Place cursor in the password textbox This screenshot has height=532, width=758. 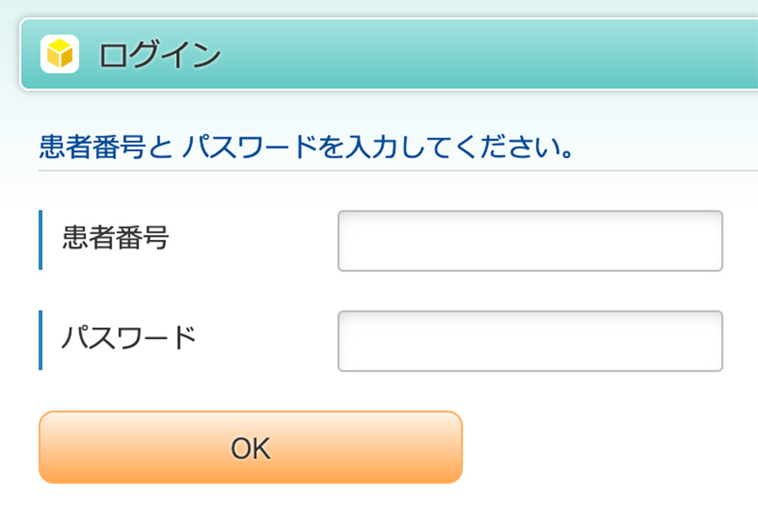click(x=530, y=341)
